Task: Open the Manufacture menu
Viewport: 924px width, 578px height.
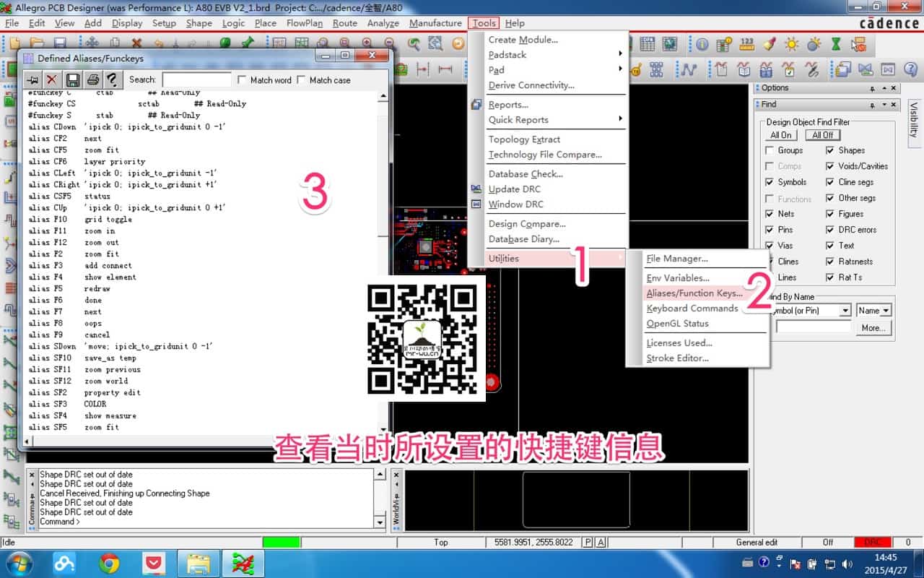Action: pos(435,23)
